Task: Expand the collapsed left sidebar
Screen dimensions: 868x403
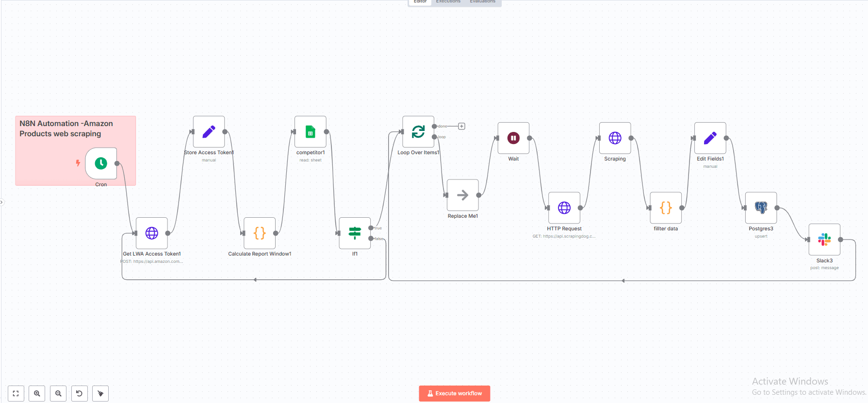Action: 2,202
